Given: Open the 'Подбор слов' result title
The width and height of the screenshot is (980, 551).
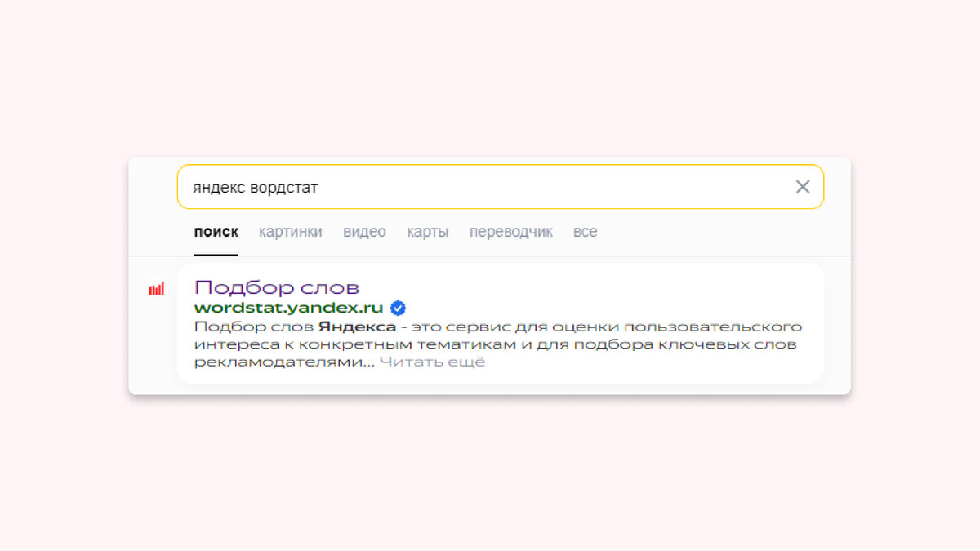Looking at the screenshot, I should 277,287.
